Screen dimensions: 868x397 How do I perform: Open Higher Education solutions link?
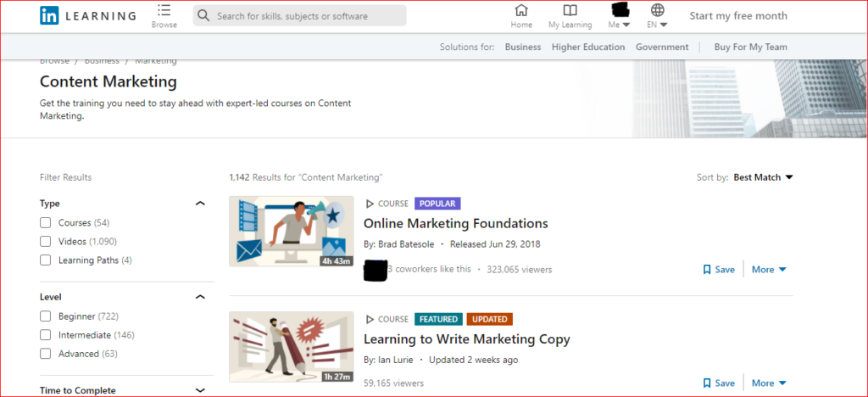point(588,47)
